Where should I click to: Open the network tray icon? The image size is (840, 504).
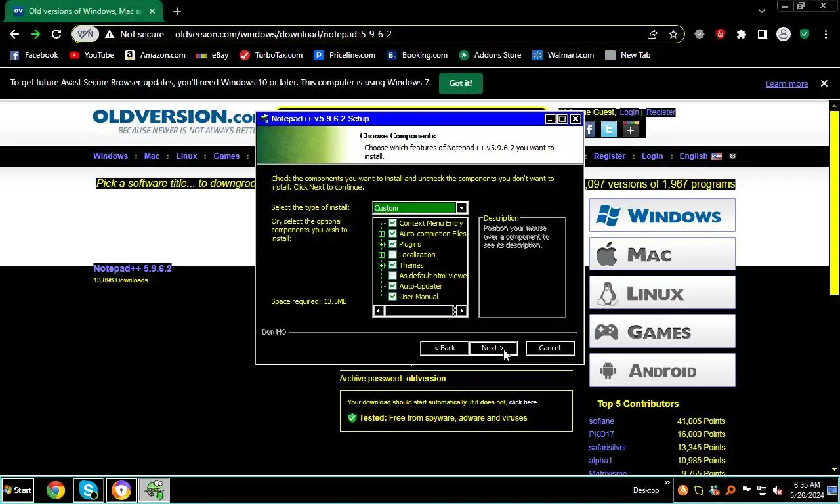click(762, 490)
